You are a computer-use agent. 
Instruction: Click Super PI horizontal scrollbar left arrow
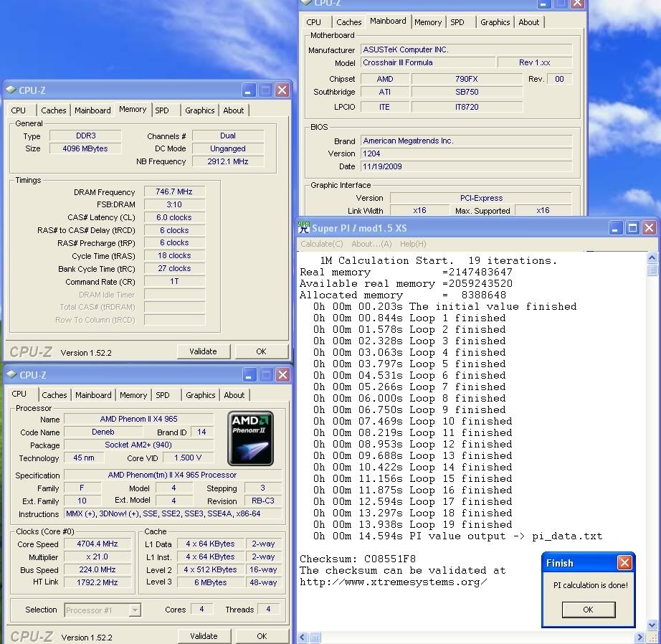pyautogui.click(x=304, y=638)
